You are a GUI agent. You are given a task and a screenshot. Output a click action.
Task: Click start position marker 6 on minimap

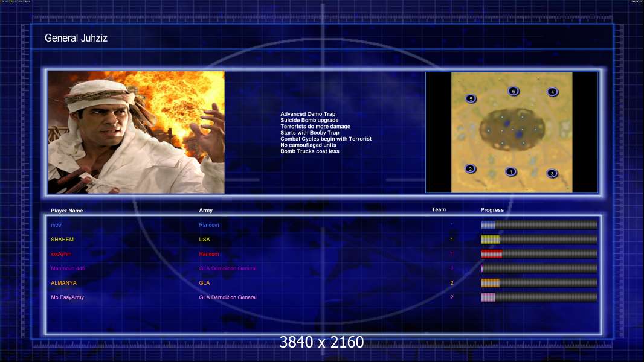513,91
